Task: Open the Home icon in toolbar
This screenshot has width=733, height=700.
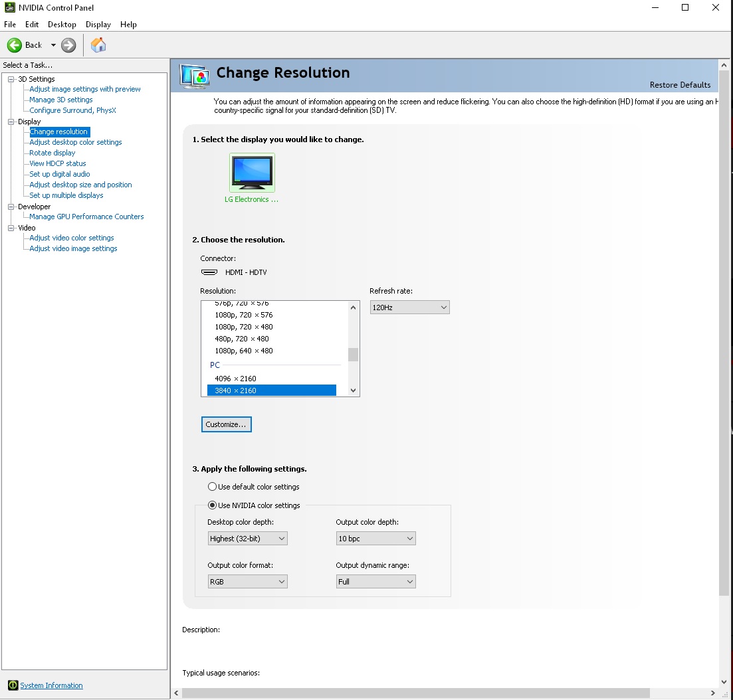Action: pos(98,45)
